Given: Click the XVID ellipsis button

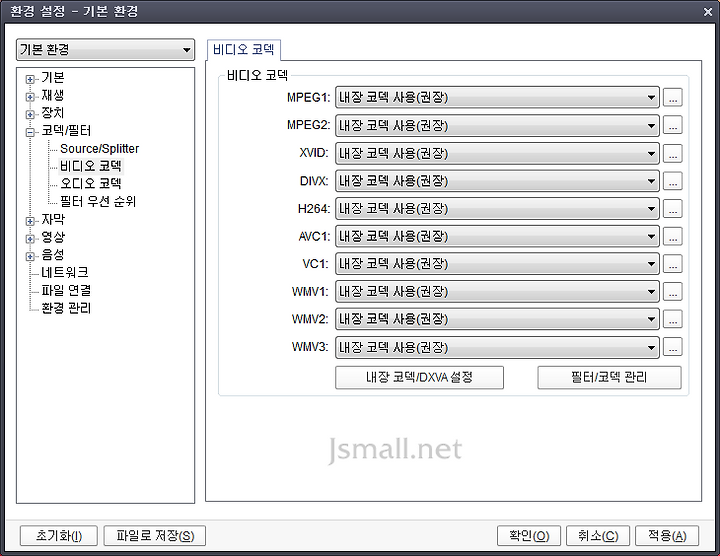Looking at the screenshot, I should [673, 153].
